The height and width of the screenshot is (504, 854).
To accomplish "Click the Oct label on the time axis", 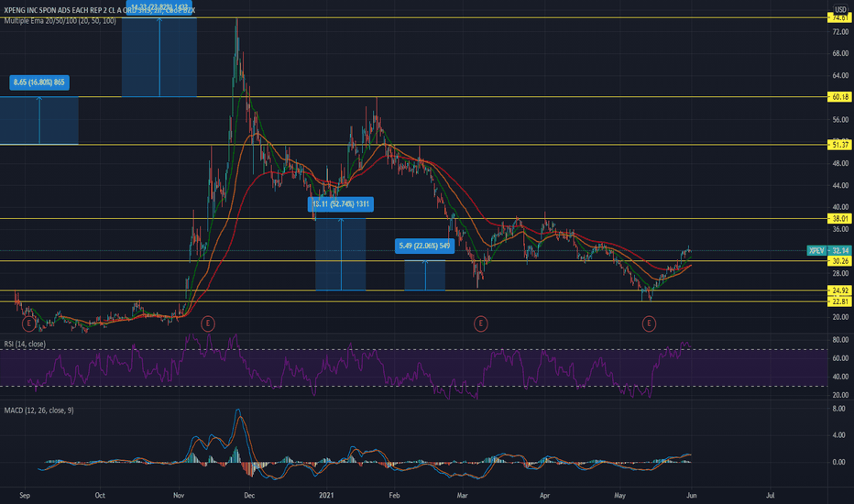I will point(100,495).
